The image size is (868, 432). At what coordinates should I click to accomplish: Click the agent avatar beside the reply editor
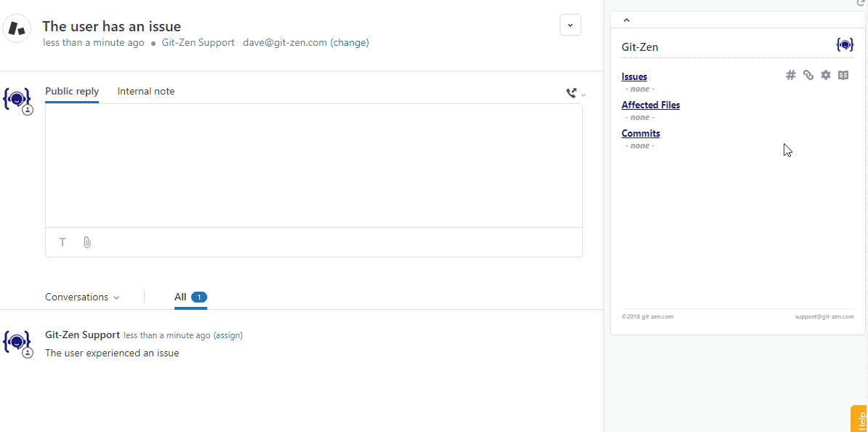pos(17,100)
